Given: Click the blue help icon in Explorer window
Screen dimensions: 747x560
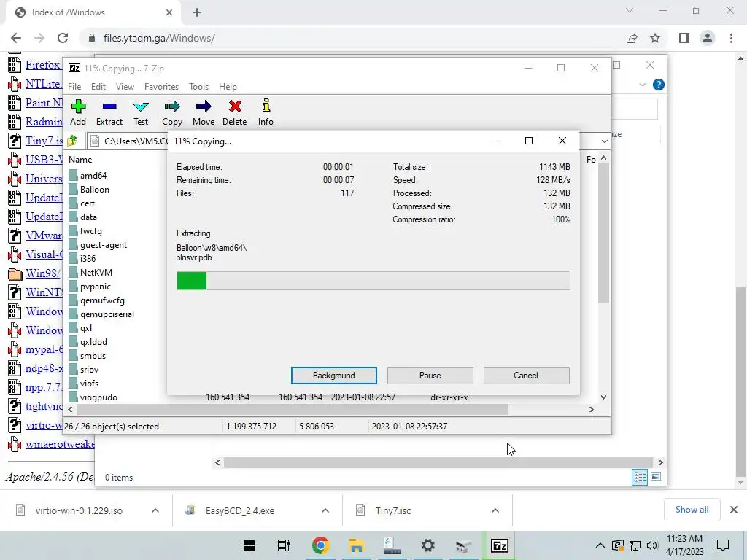Looking at the screenshot, I should point(659,85).
